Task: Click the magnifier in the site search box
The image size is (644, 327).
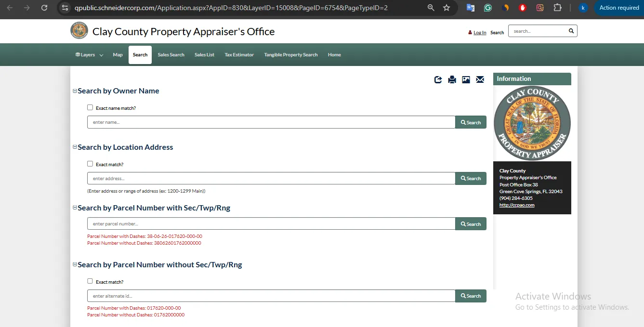Action: tap(571, 31)
